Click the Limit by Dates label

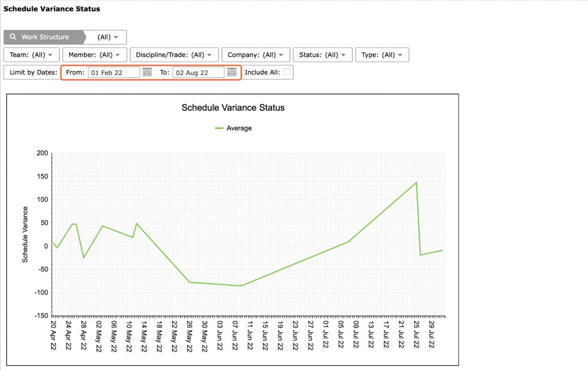33,72
